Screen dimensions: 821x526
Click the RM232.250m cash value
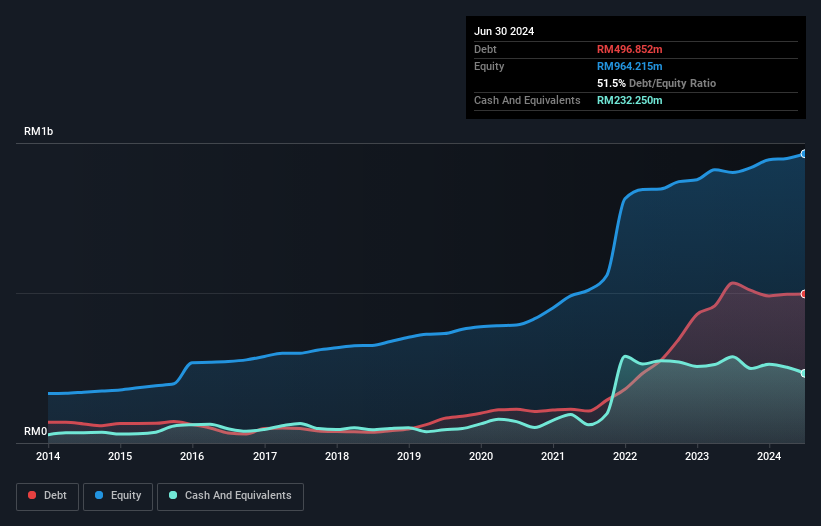(629, 100)
